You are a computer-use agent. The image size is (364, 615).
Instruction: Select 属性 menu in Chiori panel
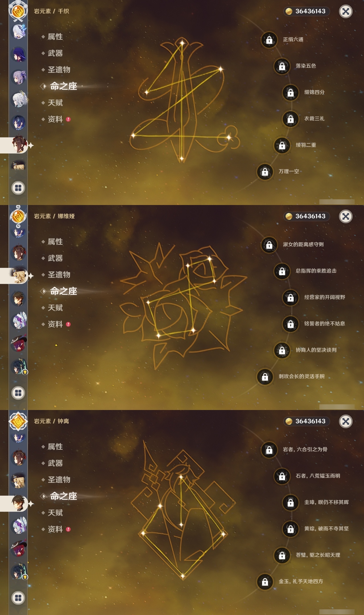(55, 37)
